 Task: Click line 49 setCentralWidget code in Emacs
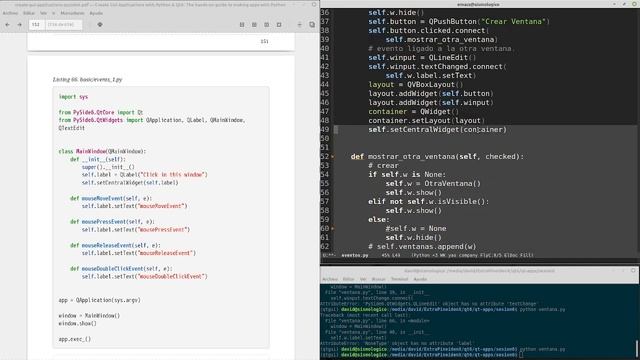(437, 129)
